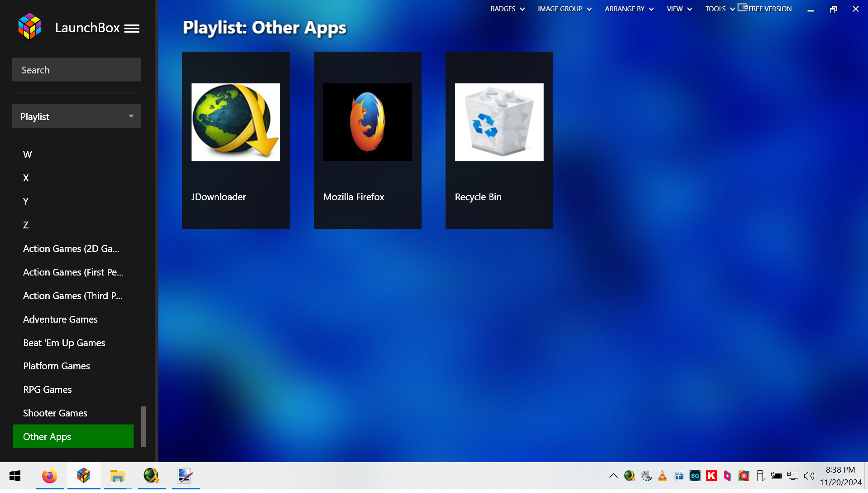This screenshot has height=493, width=868.
Task: Click the JDownloader taskbar icon
Action: 151,476
